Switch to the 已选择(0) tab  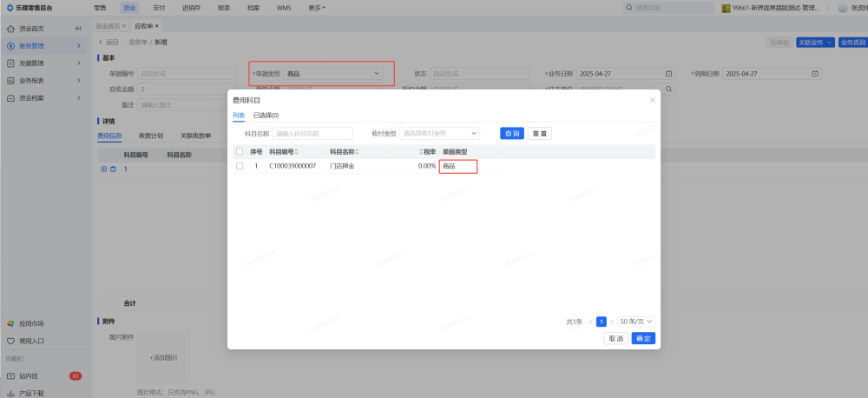coord(266,116)
